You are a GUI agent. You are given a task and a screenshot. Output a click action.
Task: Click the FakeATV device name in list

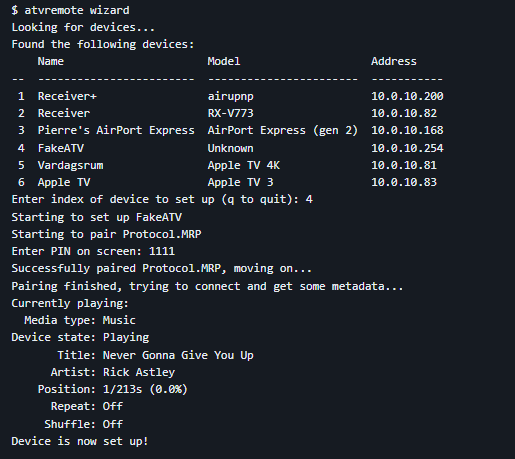tap(61, 148)
